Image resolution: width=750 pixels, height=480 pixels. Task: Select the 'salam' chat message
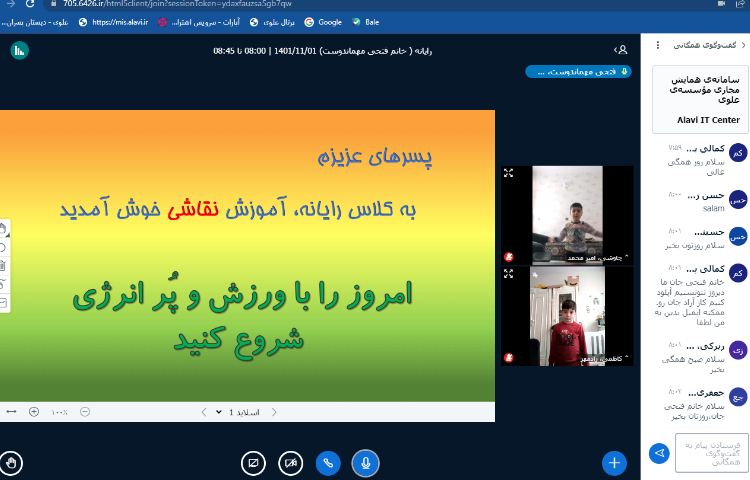pos(714,208)
